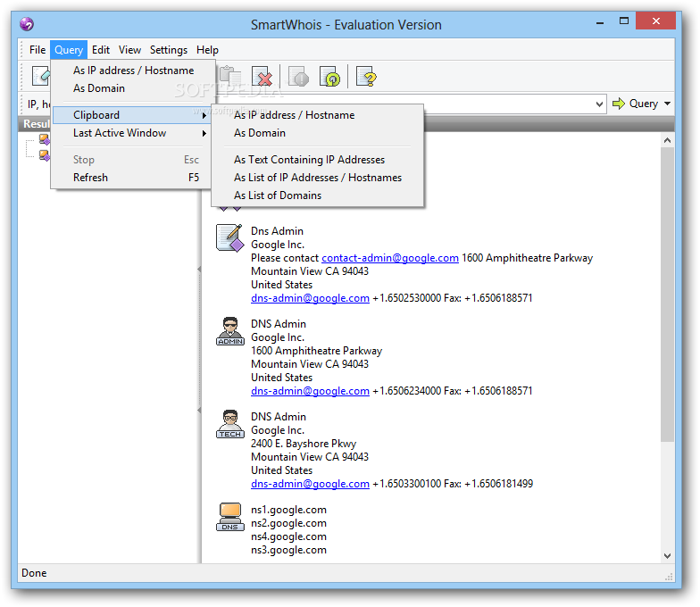This screenshot has height=607, width=700.
Task: Click the new query toolbar icon
Action: [40, 76]
